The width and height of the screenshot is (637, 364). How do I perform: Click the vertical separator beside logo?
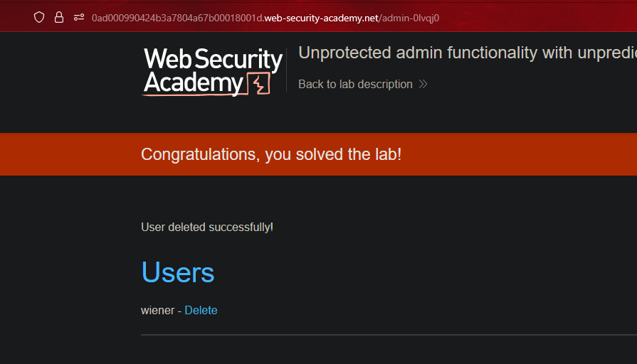[x=286, y=70]
